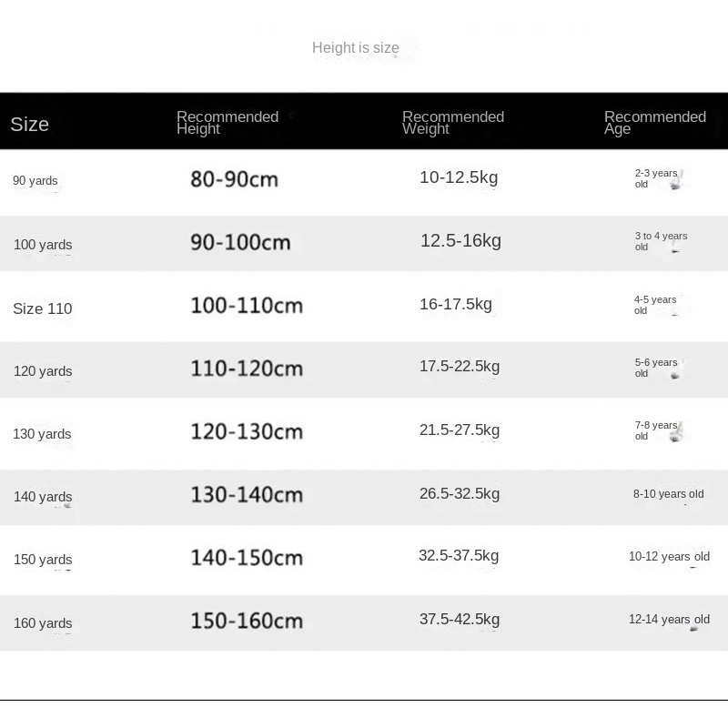Click the 100-110cm height value
Screen dimensions: 728x728
[x=246, y=306]
